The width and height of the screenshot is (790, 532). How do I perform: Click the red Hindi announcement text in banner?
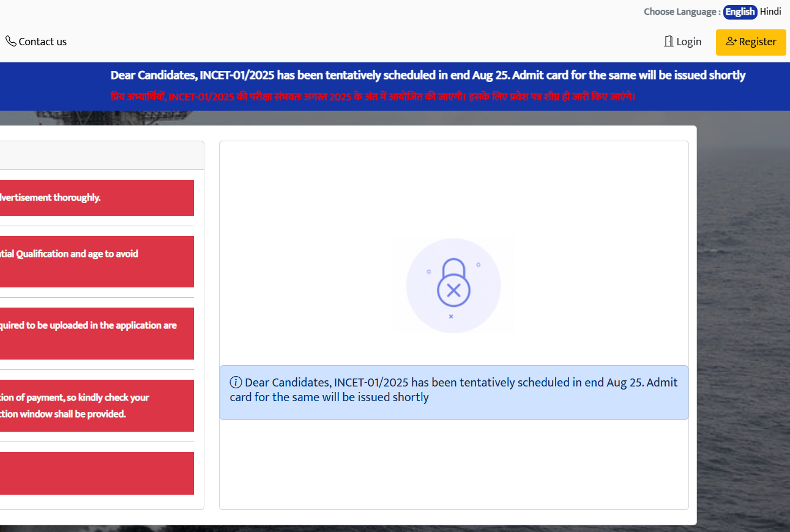pyautogui.click(x=373, y=97)
